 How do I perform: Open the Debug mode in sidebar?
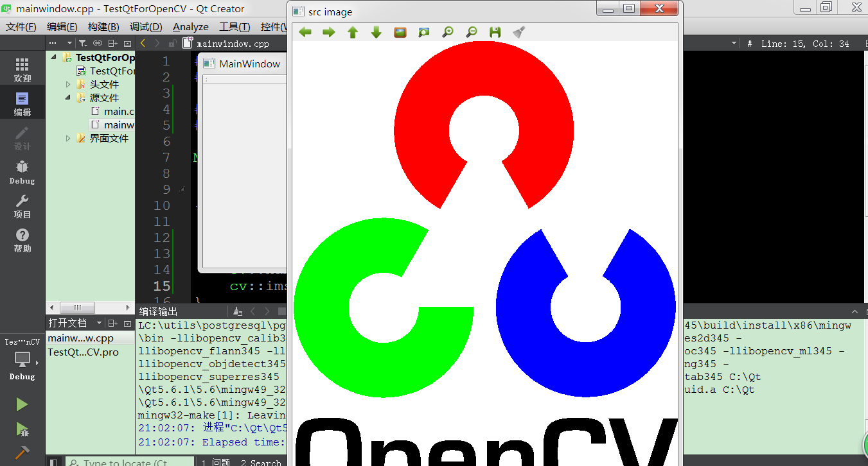click(22, 172)
